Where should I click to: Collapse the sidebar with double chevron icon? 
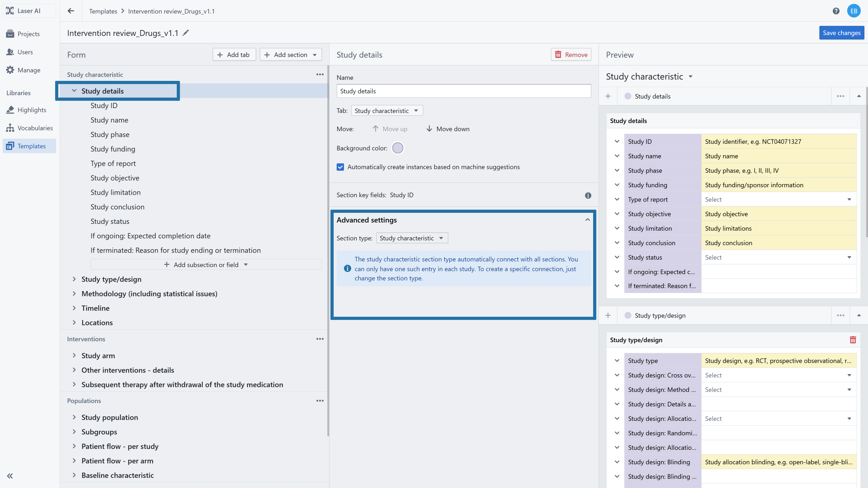pyautogui.click(x=10, y=476)
